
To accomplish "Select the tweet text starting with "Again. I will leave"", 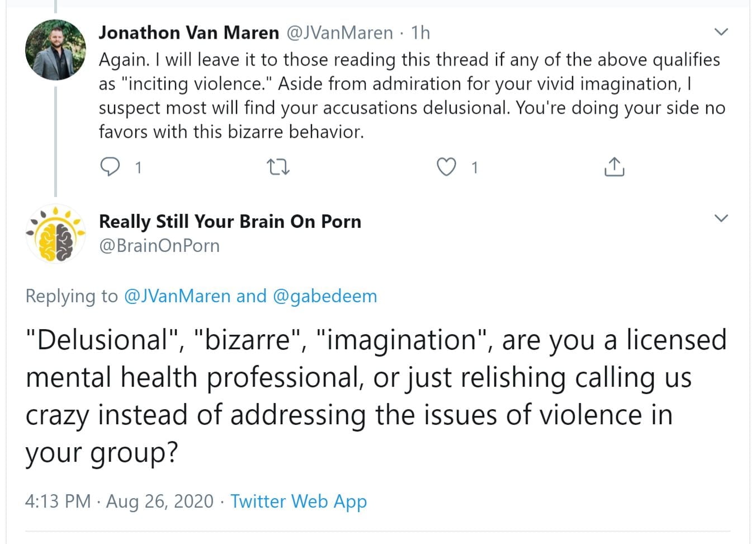I will [411, 96].
